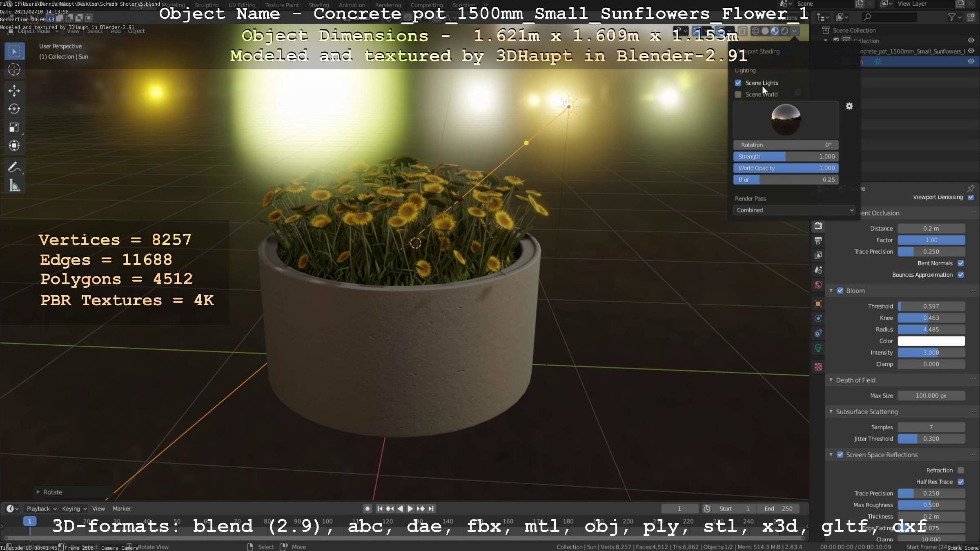This screenshot has height=551, width=980.
Task: Switch viewport to Rendered shading
Action: (784, 31)
